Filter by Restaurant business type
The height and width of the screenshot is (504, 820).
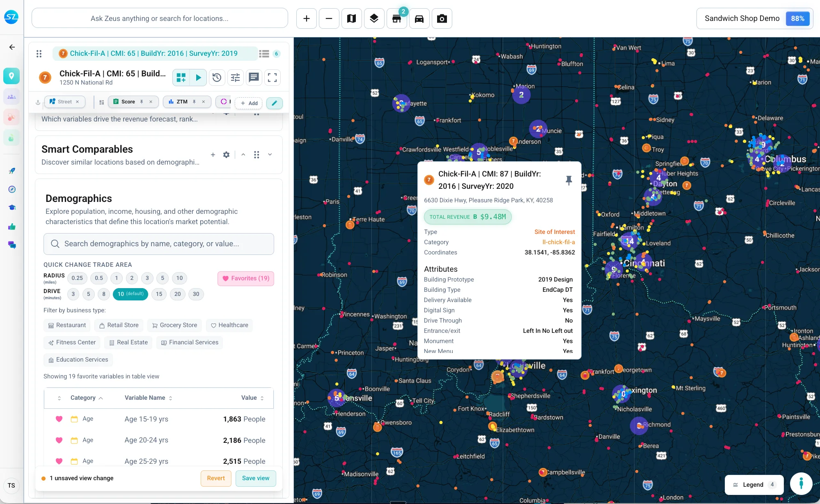click(x=67, y=325)
